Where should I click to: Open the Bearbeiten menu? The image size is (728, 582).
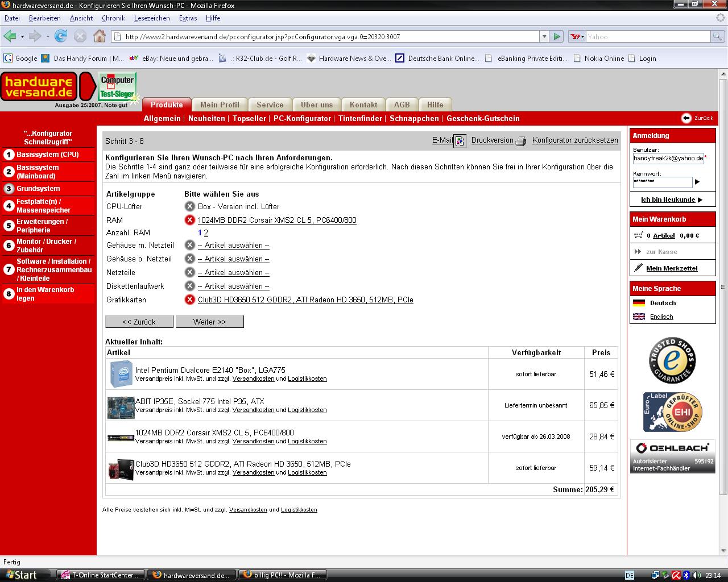44,18
